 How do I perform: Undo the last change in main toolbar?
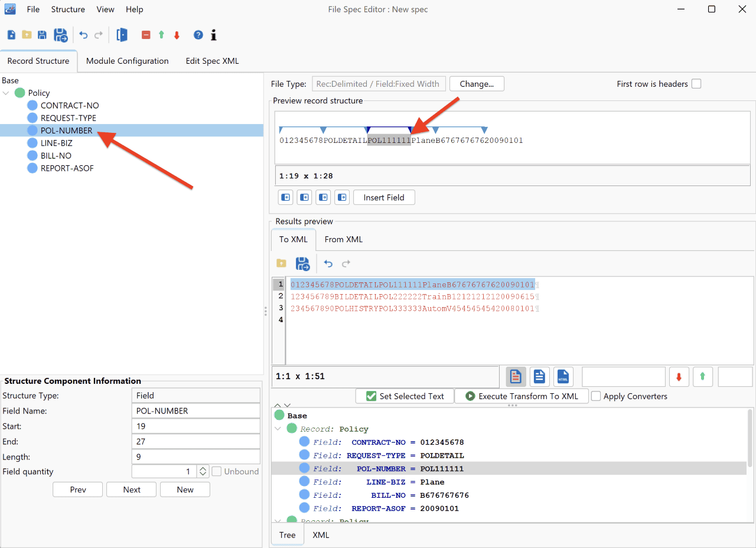pyautogui.click(x=83, y=35)
